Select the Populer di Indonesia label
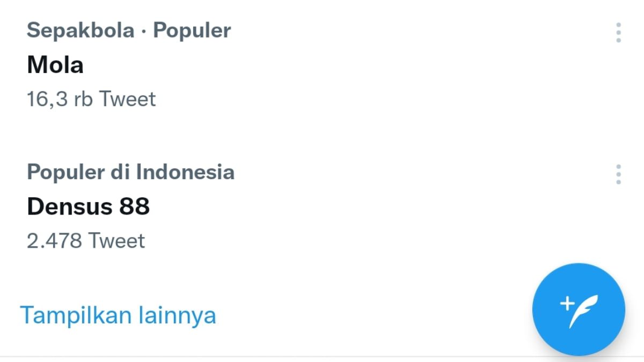Screen dimensions: 644x362 pos(130,172)
